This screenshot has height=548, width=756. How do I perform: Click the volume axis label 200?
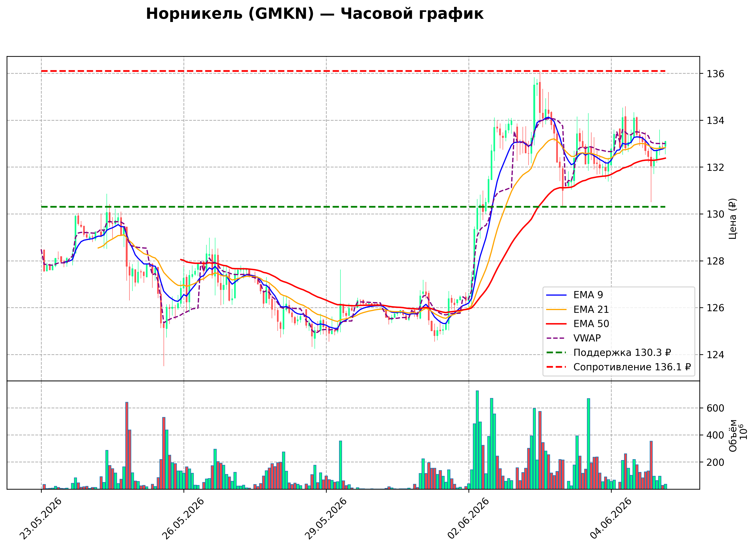tap(716, 462)
